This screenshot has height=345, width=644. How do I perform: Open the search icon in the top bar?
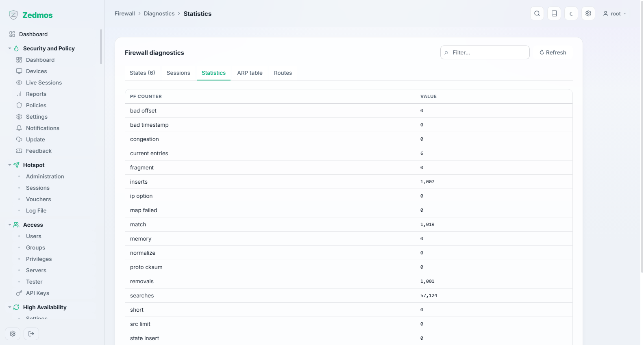point(537,13)
